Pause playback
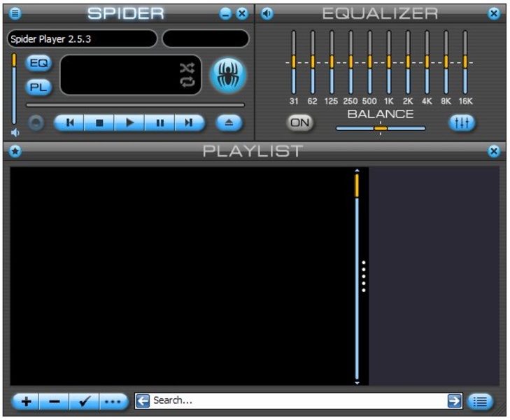 [x=160, y=122]
